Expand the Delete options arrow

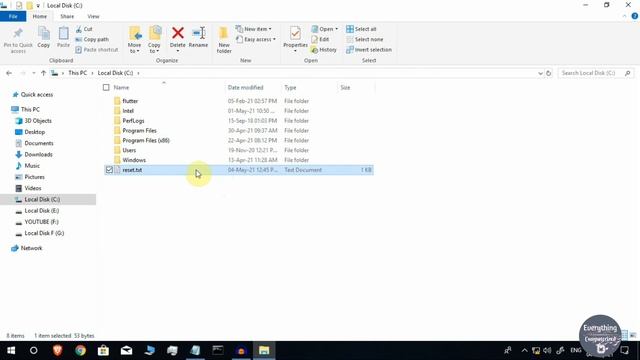pos(178,51)
